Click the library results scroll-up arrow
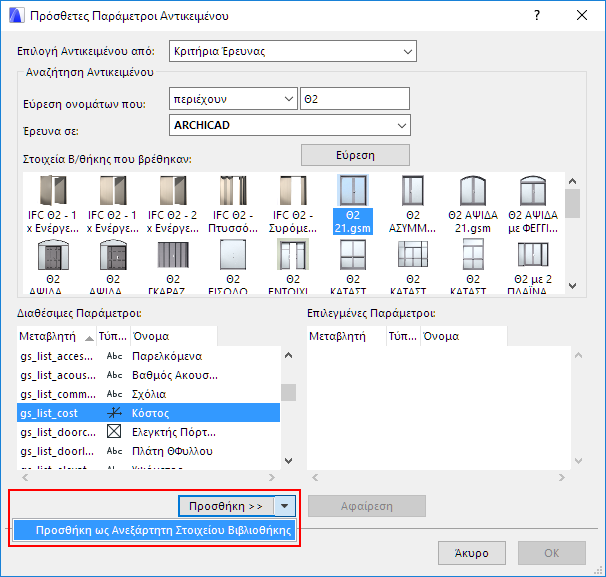The image size is (606, 577). coord(573,181)
